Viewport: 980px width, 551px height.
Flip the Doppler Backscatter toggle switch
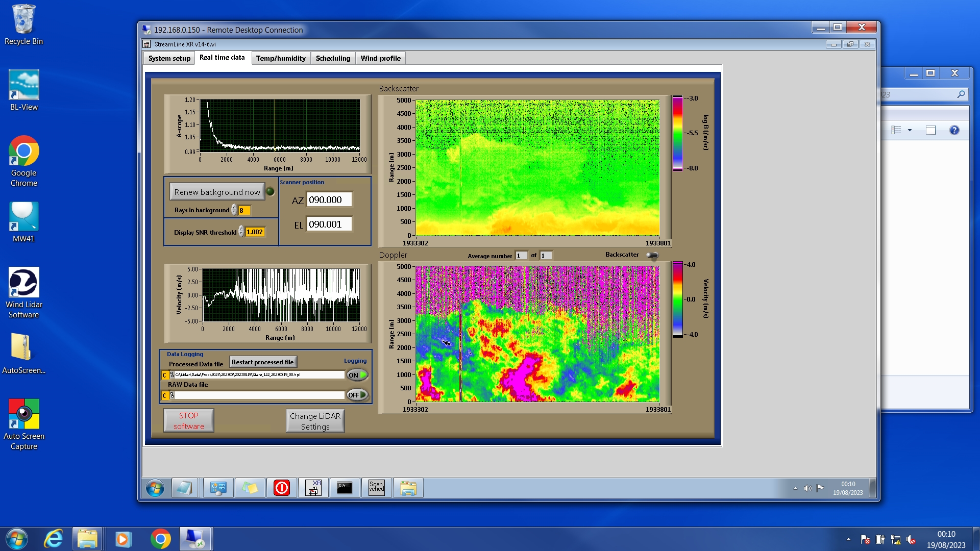tap(652, 255)
